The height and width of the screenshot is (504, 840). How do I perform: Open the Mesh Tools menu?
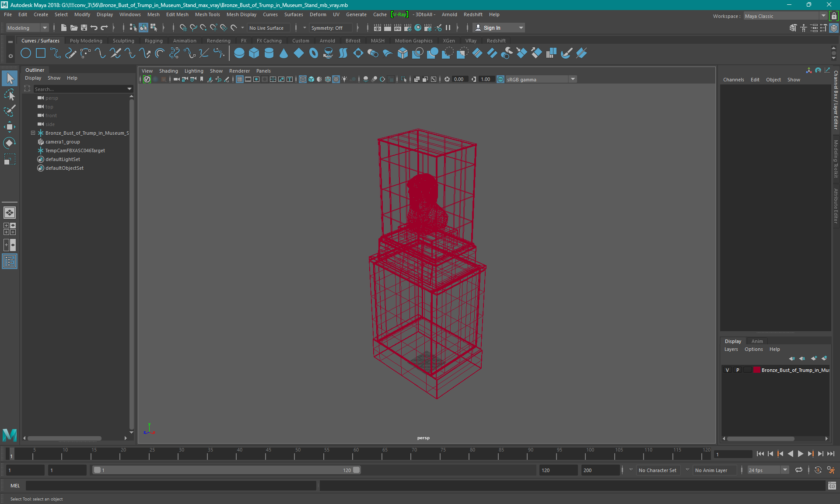point(207,14)
